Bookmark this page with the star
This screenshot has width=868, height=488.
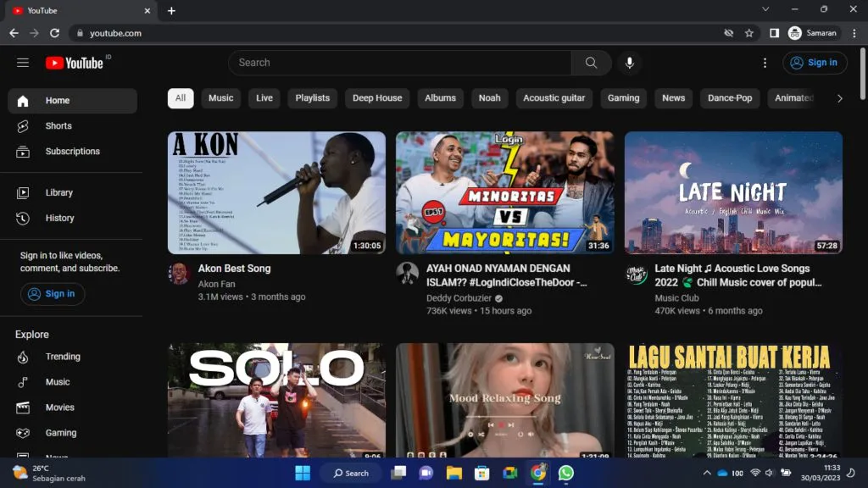tap(749, 33)
